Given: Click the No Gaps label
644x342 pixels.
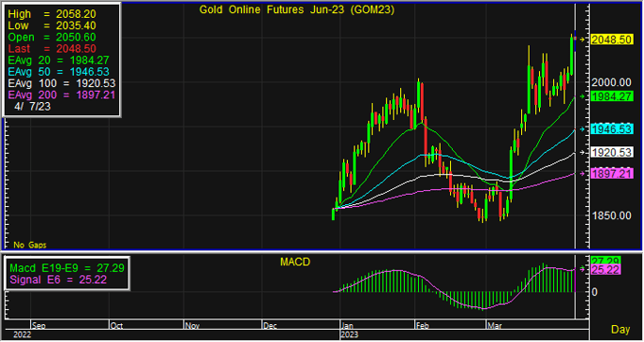Looking at the screenshot, I should click(x=30, y=246).
